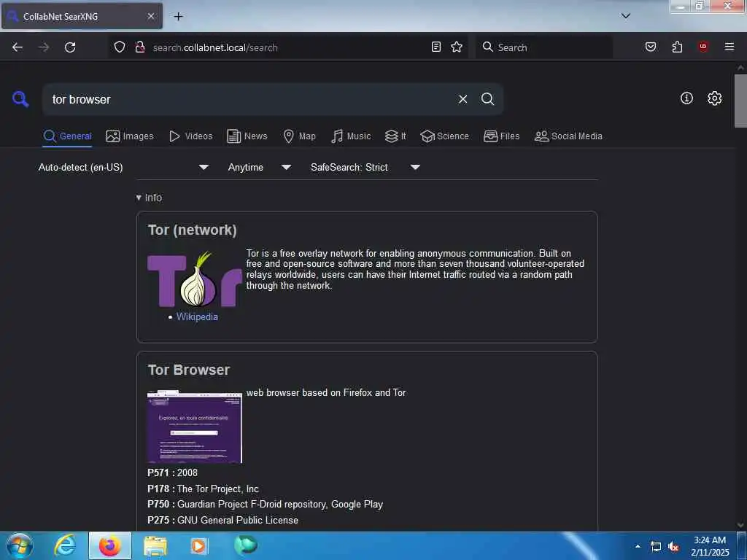
Task: Switch to the Images category
Action: pyautogui.click(x=130, y=136)
